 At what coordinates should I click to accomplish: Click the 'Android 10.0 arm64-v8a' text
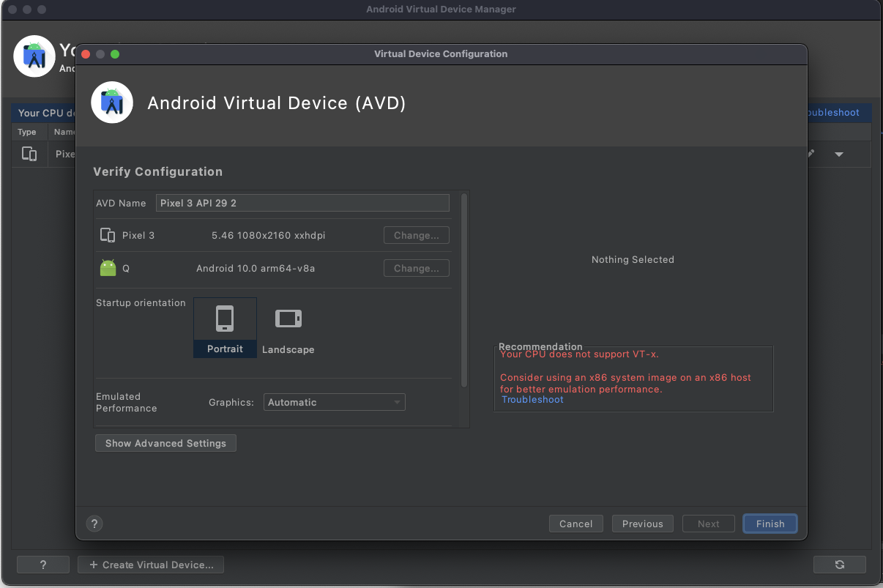256,268
